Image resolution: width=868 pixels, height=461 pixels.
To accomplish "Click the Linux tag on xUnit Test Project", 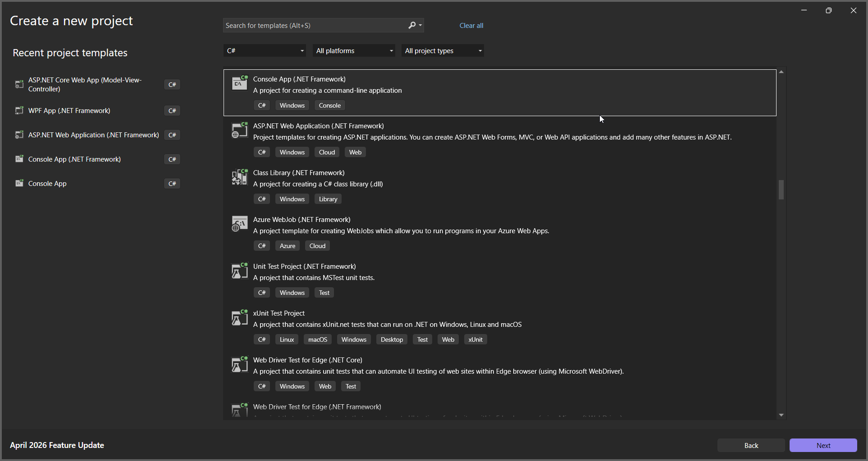I will click(x=287, y=339).
